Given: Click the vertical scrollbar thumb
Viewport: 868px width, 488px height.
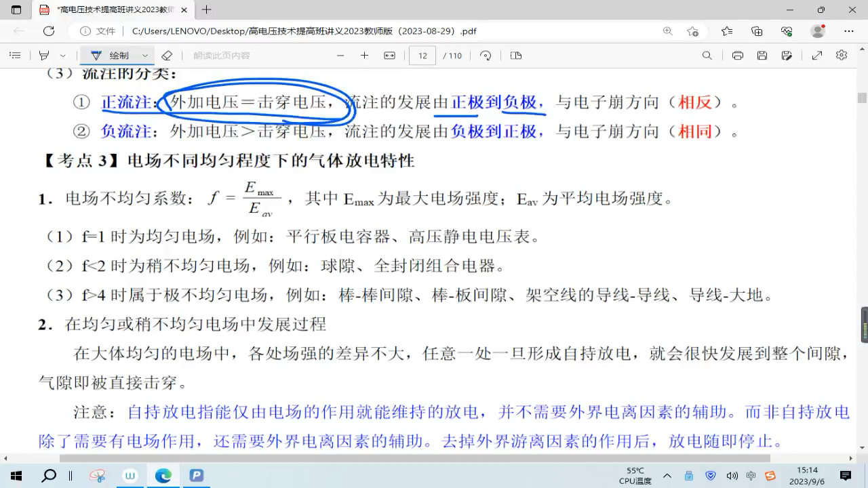Looking at the screenshot, I should pos(863,98).
